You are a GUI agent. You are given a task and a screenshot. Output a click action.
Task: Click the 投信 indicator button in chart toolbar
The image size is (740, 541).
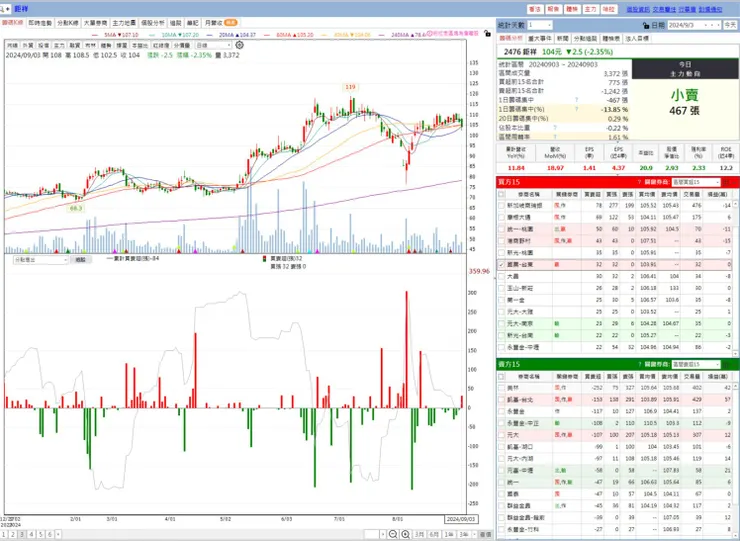pos(43,45)
